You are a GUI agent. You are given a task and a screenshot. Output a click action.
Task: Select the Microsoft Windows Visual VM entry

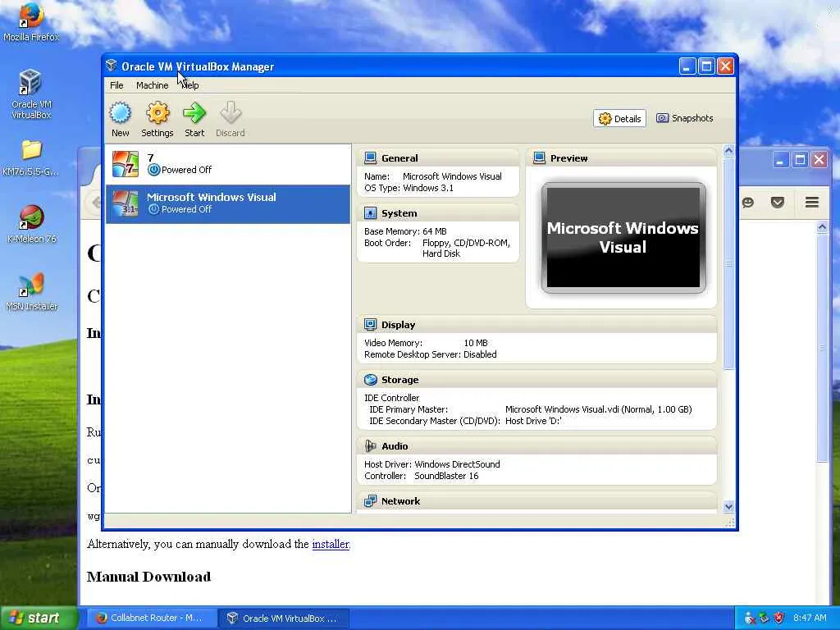[228, 203]
